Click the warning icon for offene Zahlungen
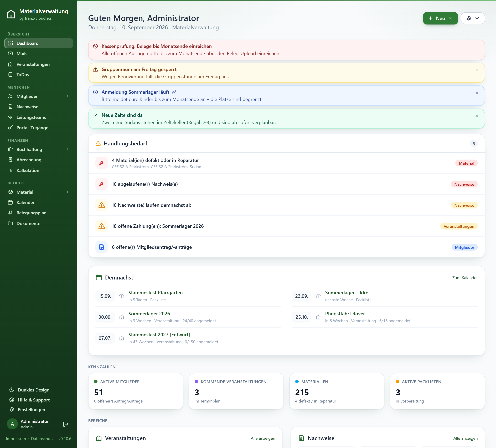Image resolution: width=496 pixels, height=448 pixels. pyautogui.click(x=101, y=226)
